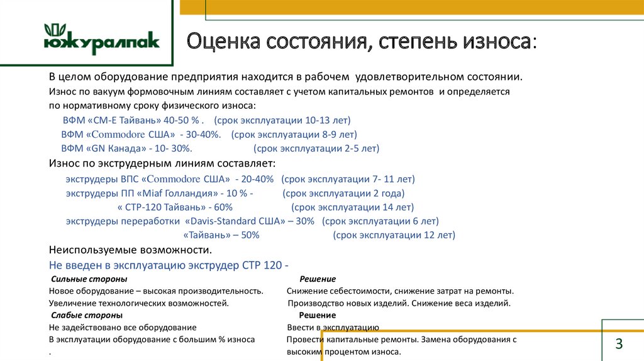Click text 'Ввести в эксплуатацию'
The image size is (644, 361).
click(333, 328)
